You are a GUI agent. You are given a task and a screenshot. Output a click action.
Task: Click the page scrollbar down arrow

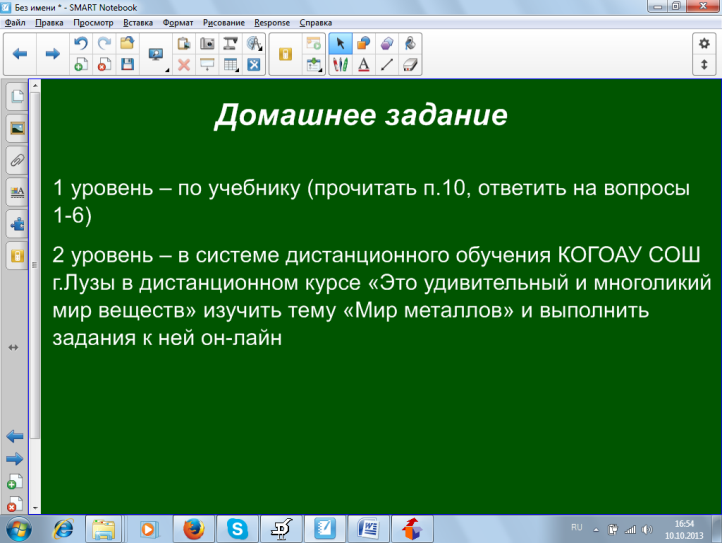(35, 509)
